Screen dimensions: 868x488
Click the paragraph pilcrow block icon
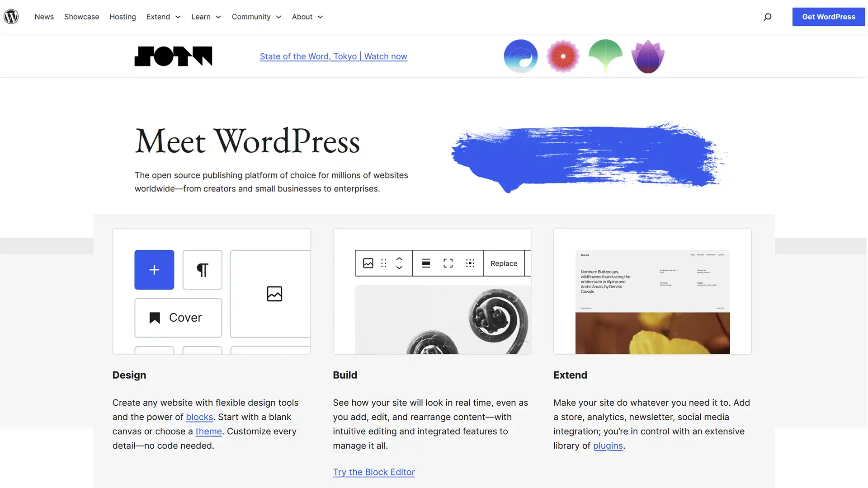pos(202,270)
